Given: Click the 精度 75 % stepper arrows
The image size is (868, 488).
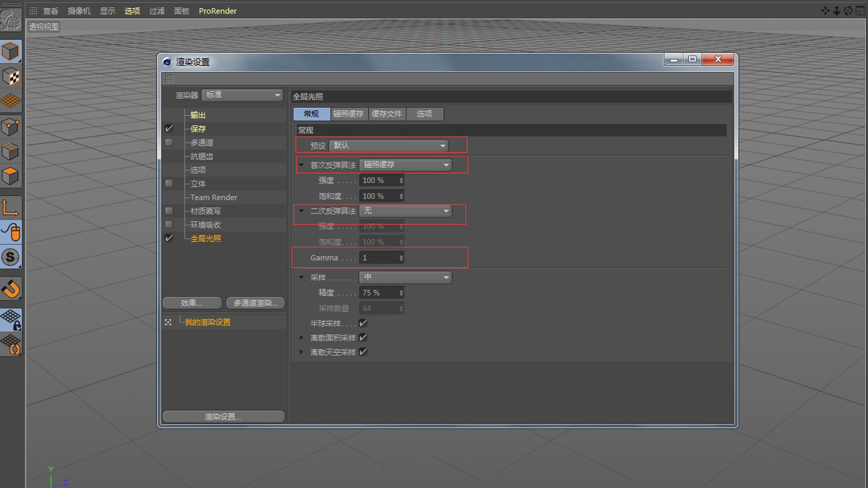Looking at the screenshot, I should coord(401,293).
